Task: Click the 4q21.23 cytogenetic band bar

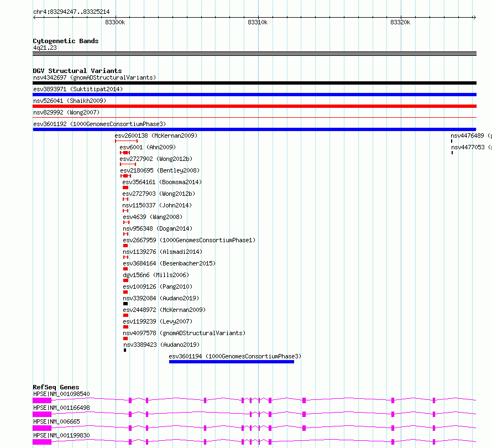Action: 254,54
